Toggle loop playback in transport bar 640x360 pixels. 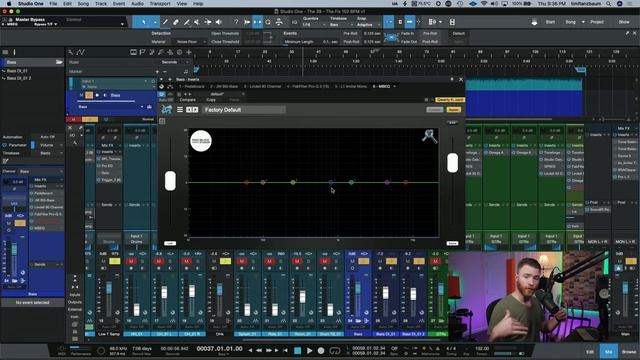tap(335, 351)
